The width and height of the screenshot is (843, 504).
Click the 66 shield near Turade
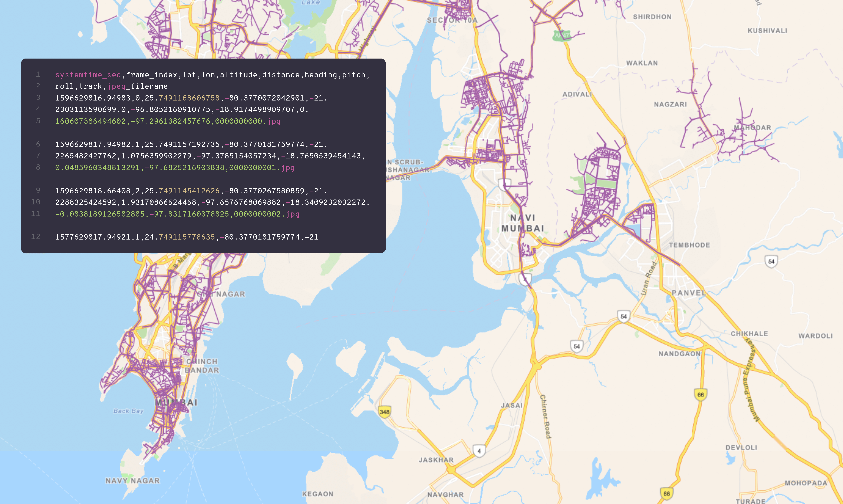coord(666,494)
